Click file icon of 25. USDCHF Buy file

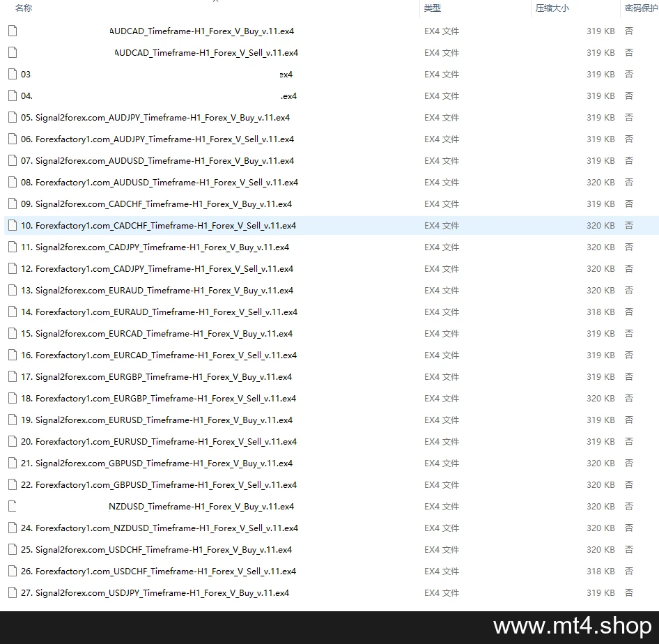coord(13,549)
